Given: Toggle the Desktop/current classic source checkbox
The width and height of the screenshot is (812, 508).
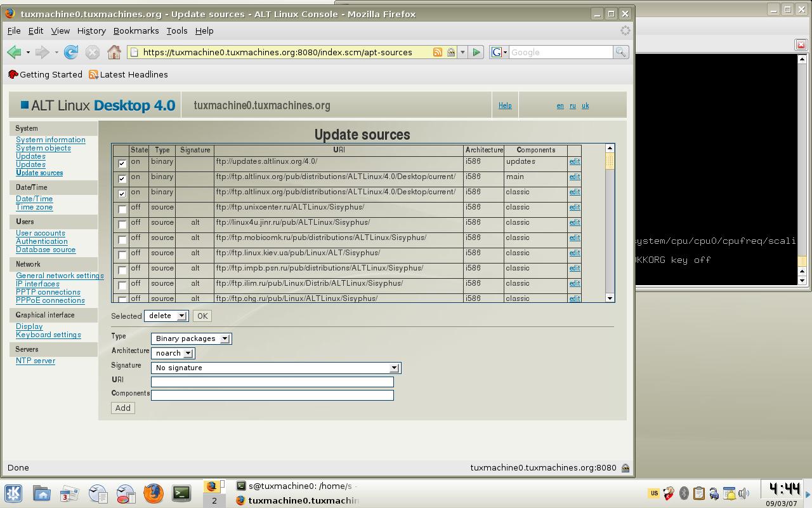Looking at the screenshot, I should (x=122, y=194).
